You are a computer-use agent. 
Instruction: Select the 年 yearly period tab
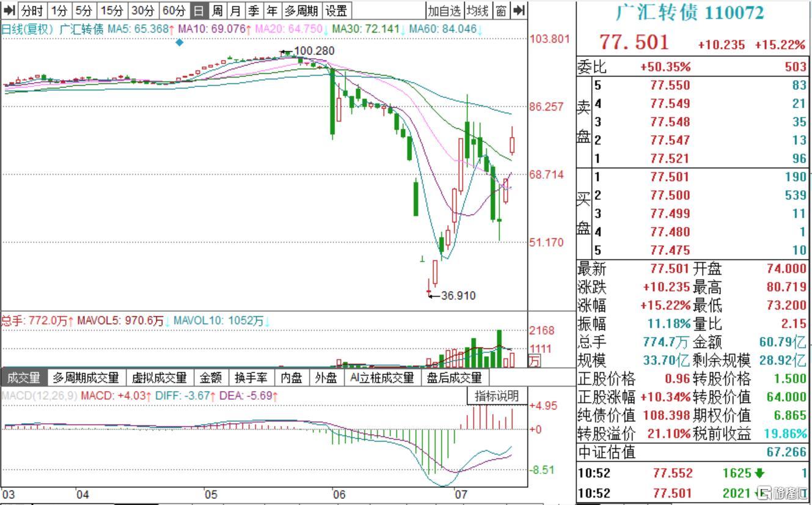point(271,10)
